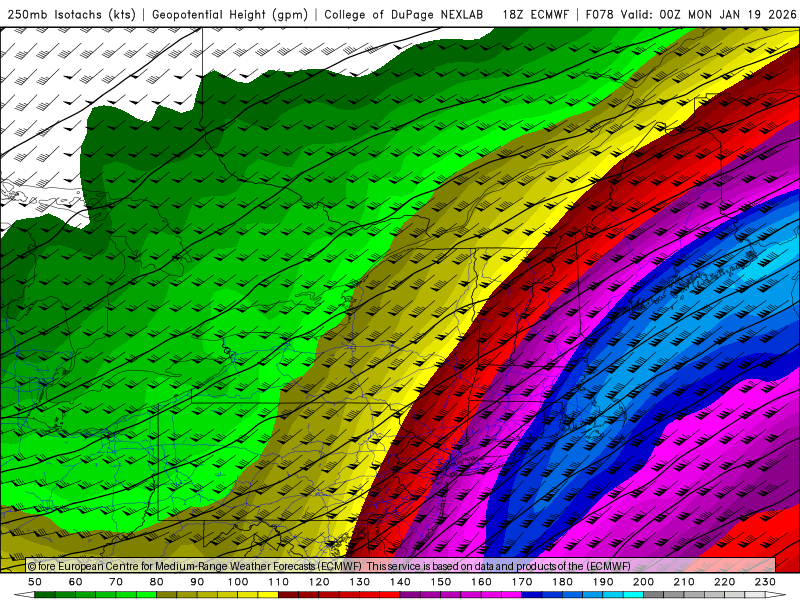Click the "F078" forecast hour label
800x600 pixels.
599,14
